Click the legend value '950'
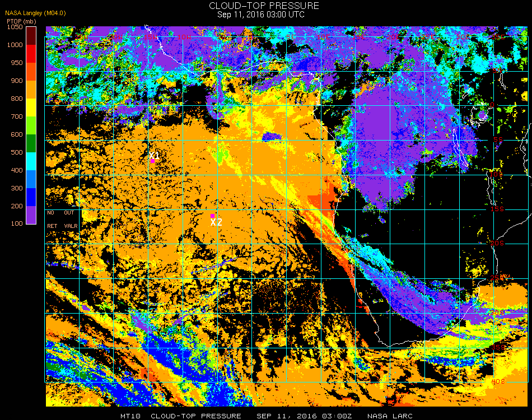The image size is (532, 420). tap(17, 63)
